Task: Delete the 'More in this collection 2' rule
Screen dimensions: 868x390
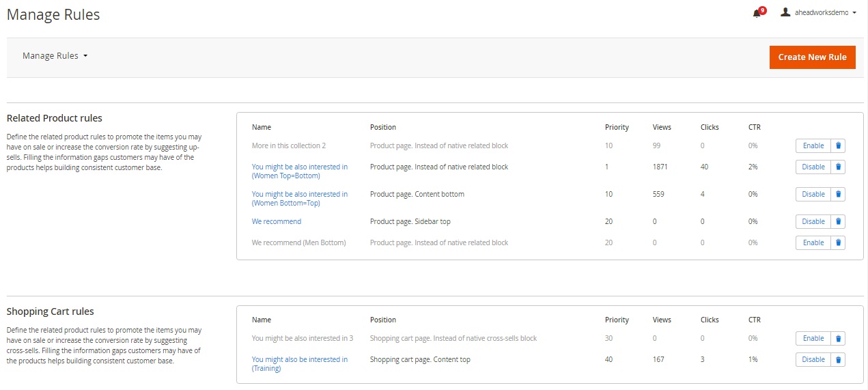Action: tap(838, 145)
